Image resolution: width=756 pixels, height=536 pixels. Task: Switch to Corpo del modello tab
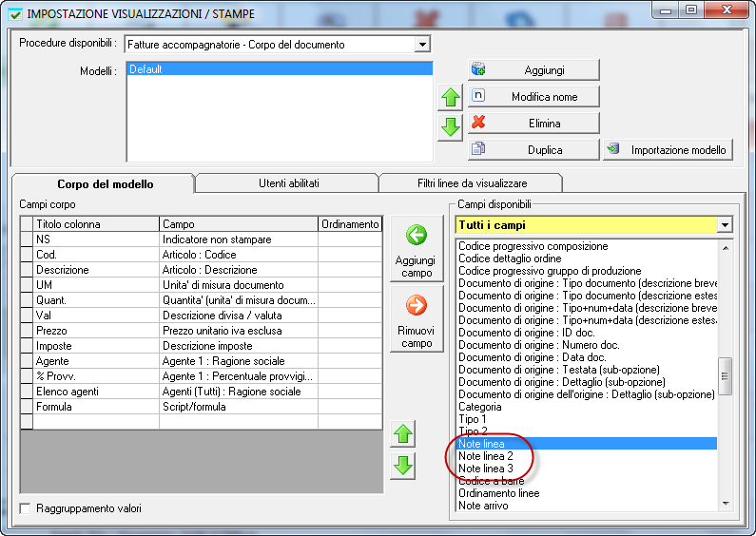pos(106,184)
